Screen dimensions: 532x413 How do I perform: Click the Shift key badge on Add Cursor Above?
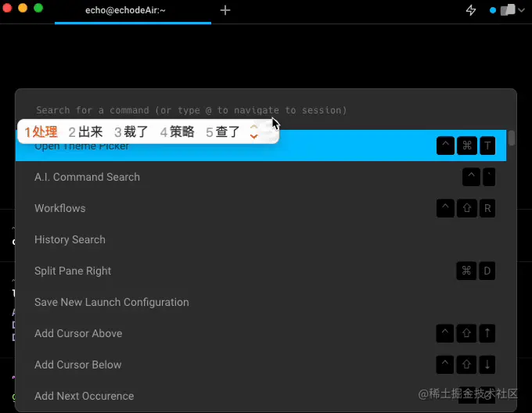pyautogui.click(x=466, y=333)
